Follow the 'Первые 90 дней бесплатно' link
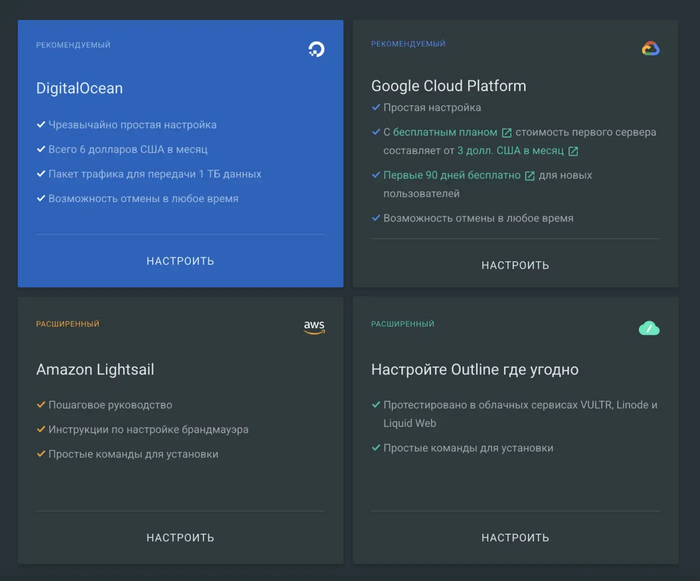The image size is (700, 581). (452, 175)
